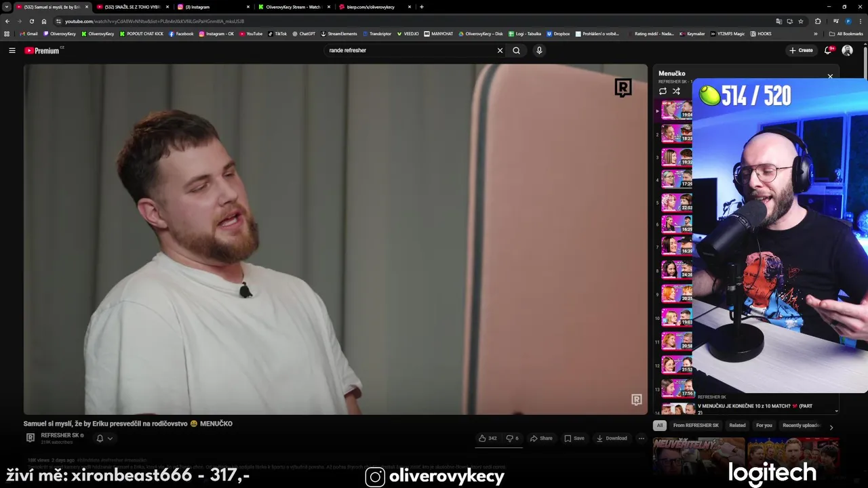Click the REFRESHER SK channel avatar

[x=30, y=438]
